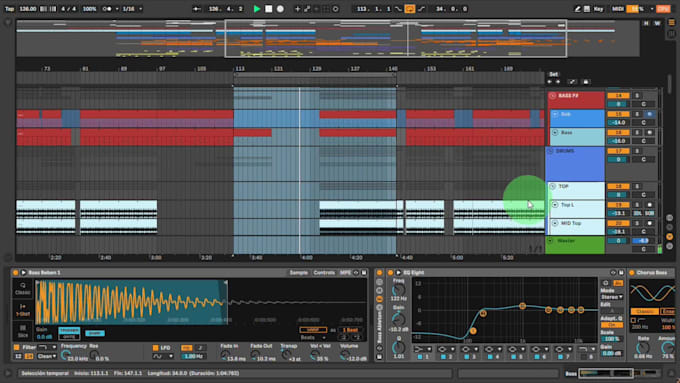Click the tempo field showing 126.00

pos(27,9)
